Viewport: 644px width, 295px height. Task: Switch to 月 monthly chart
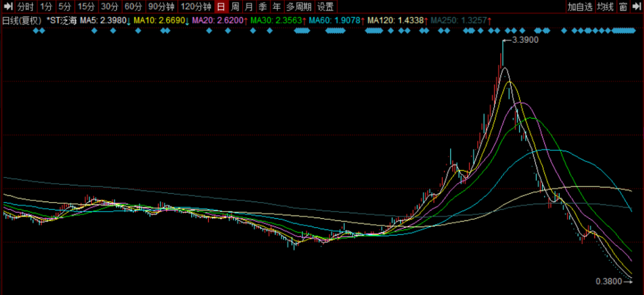pos(249,7)
